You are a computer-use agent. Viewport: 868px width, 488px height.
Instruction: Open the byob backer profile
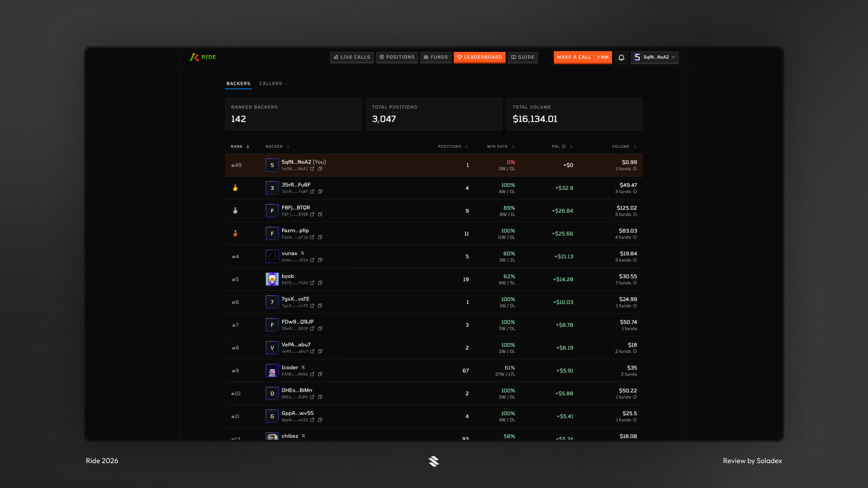[288, 276]
